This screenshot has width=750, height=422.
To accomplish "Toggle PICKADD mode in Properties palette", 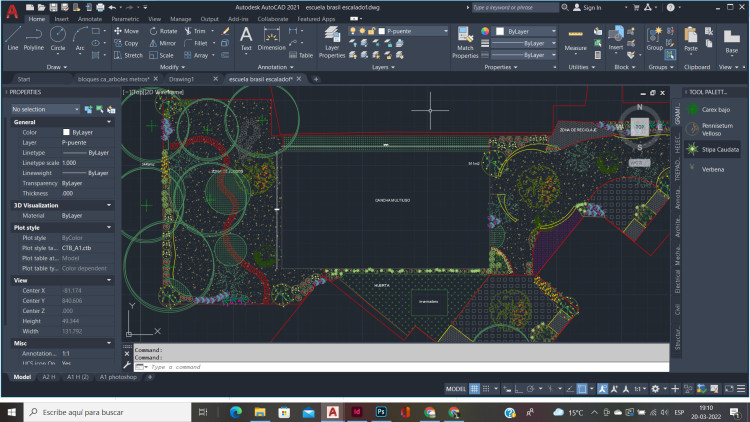I will pos(88,110).
